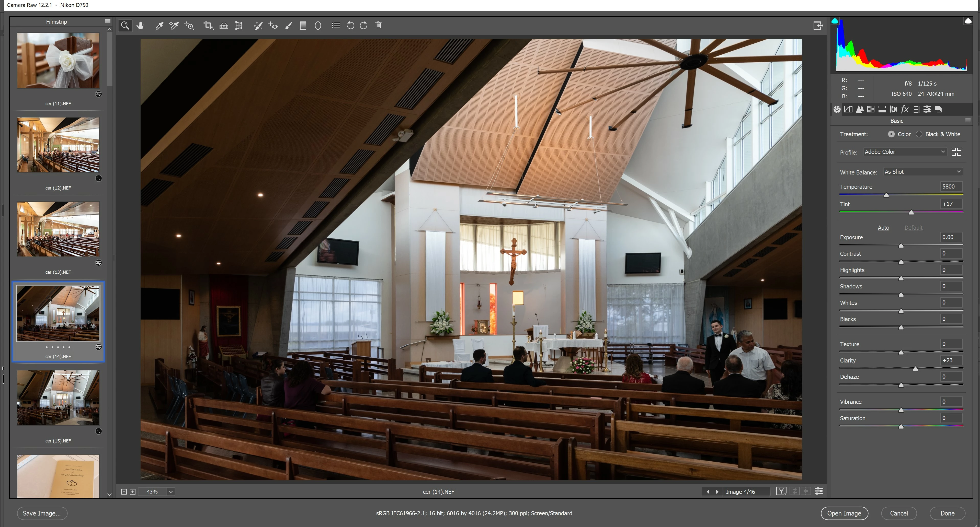This screenshot has height=527, width=980.
Task: Select the cer (12).NEF thumbnail
Action: pyautogui.click(x=58, y=145)
